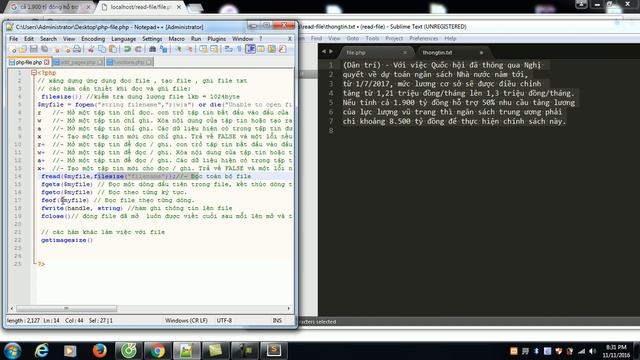This screenshot has height=360, width=640.
Task: Click the Copy icon in Notepad++ toolbar
Action: (x=102, y=49)
